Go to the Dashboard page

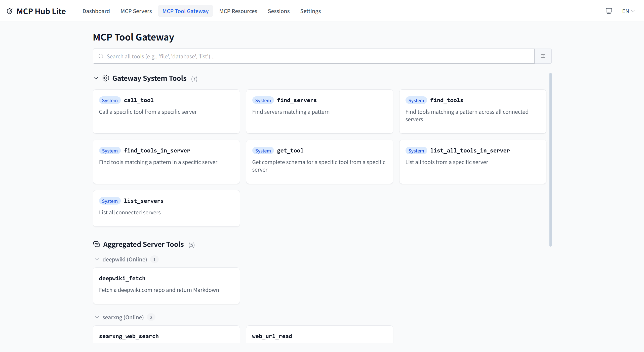click(x=96, y=11)
